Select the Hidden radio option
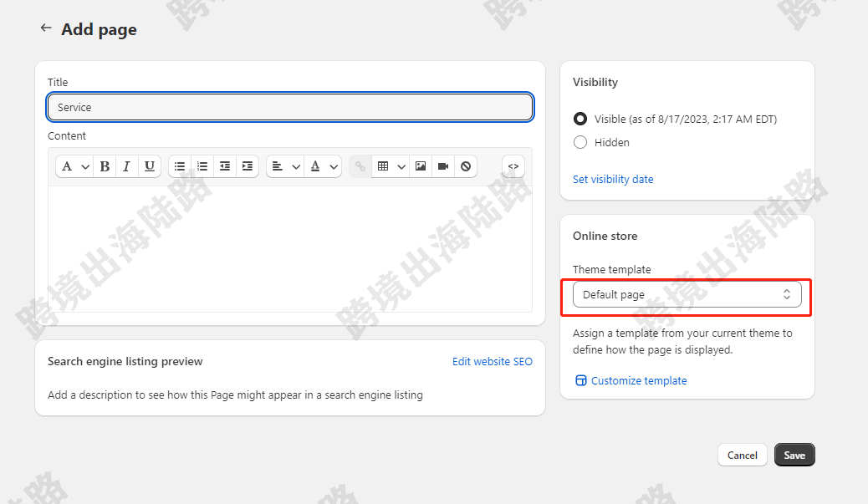 coord(580,142)
